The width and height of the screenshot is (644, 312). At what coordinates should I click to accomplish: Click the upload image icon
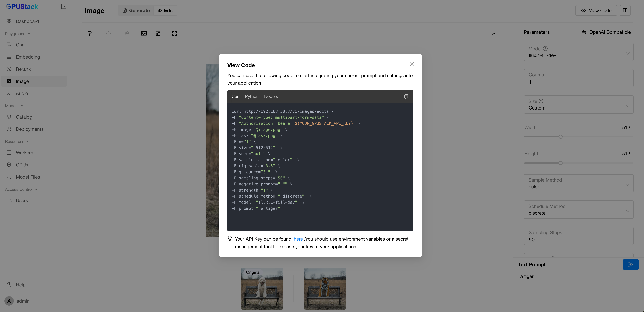[x=144, y=33]
